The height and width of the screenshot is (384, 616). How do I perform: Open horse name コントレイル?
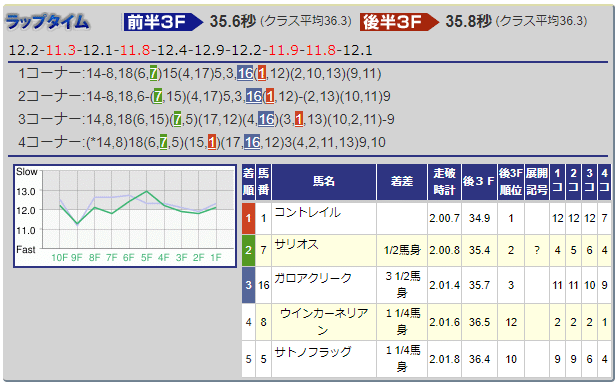tap(308, 213)
